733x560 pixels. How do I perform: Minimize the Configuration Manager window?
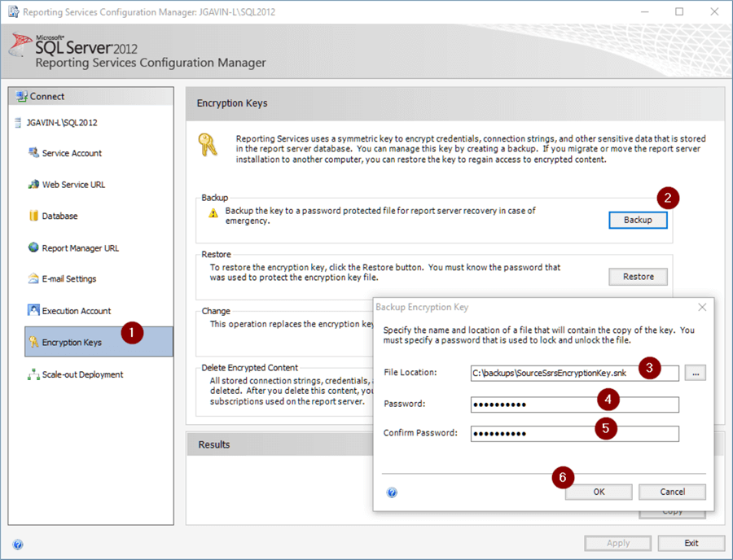[x=645, y=11]
